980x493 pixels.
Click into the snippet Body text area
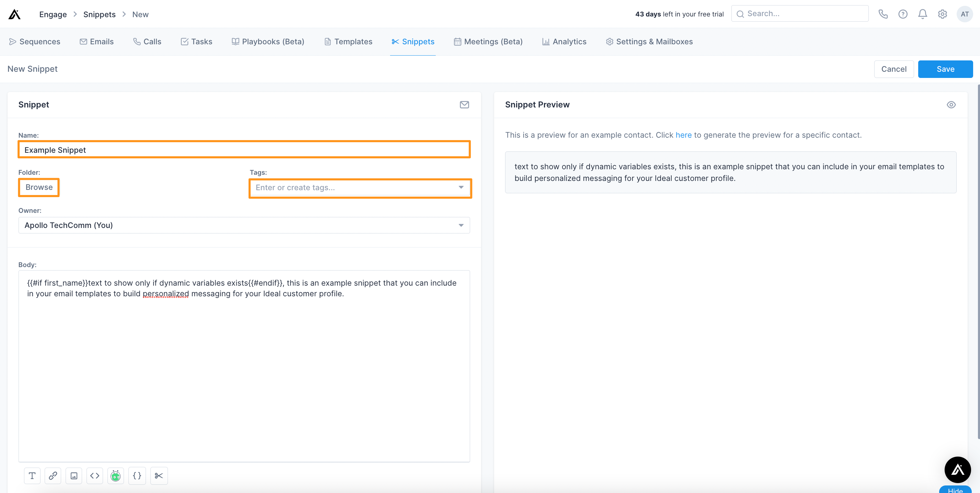[244, 366]
